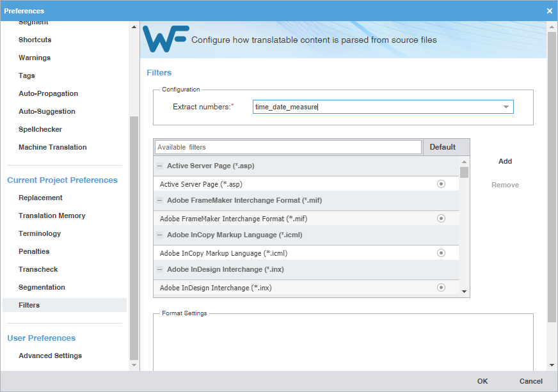Select Default radio for Adobe InCopy Markup Language
This screenshot has width=558, height=392.
[441, 252]
